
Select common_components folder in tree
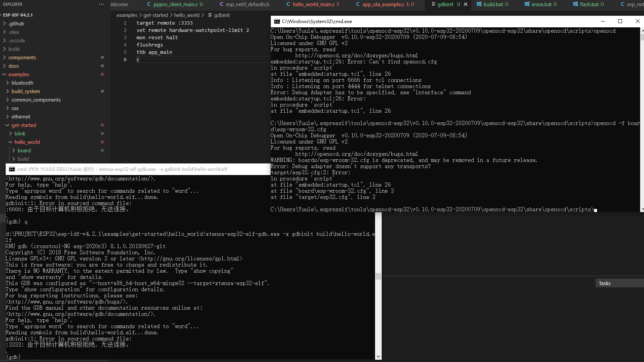click(x=36, y=100)
